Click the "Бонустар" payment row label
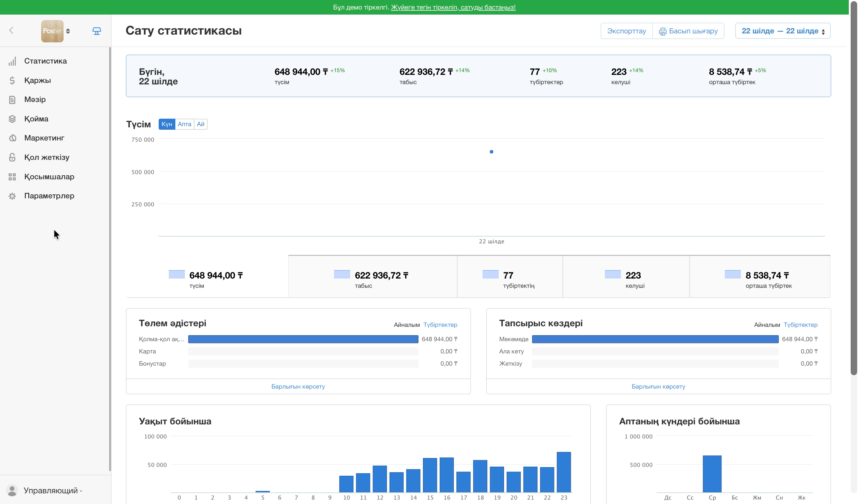This screenshot has width=859, height=504. pos(152,364)
